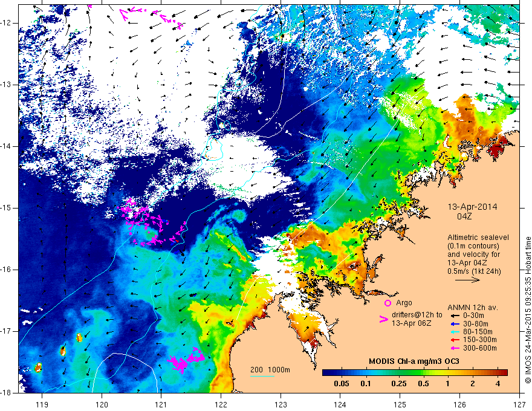Click the 0.5 color bar label

(423, 384)
